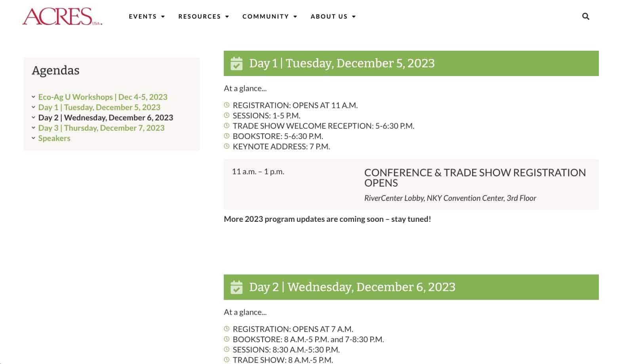Click the Day 1 calendar check icon

[236, 63]
